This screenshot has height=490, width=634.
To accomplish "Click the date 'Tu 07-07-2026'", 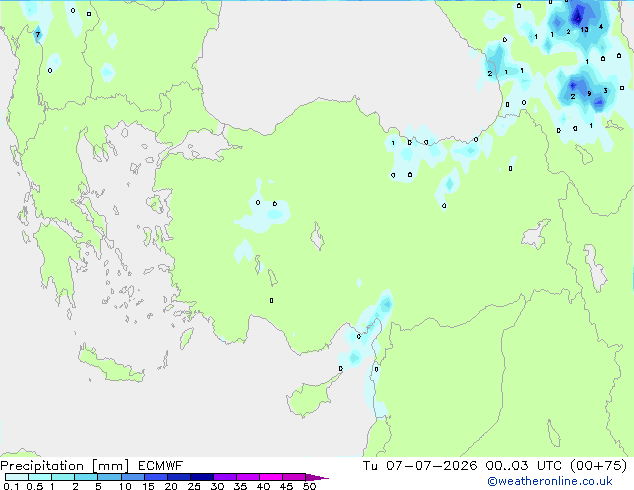I will (x=420, y=466).
